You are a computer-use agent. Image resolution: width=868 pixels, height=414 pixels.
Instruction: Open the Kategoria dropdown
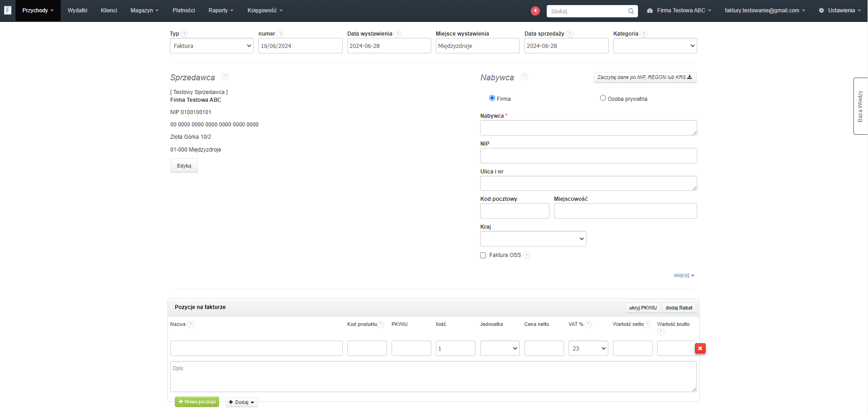655,46
